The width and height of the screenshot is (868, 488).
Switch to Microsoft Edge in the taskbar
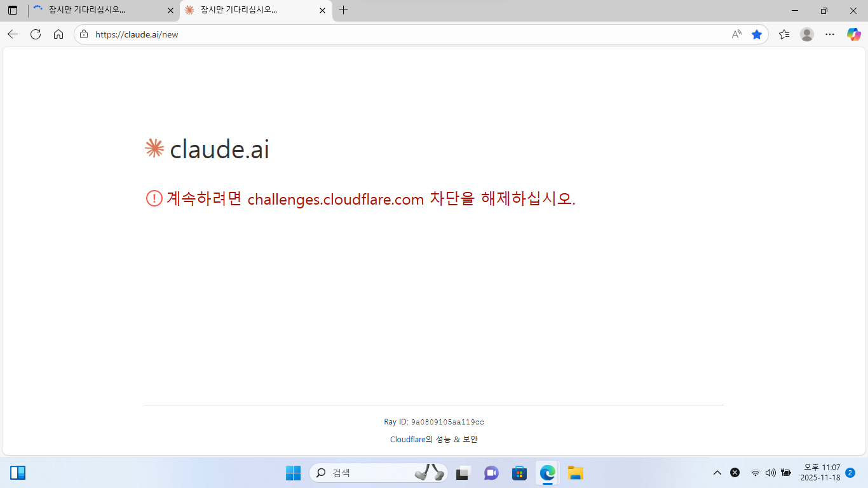click(547, 473)
